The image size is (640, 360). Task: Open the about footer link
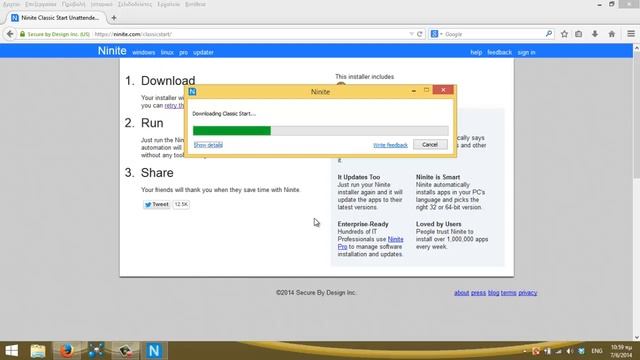click(462, 293)
